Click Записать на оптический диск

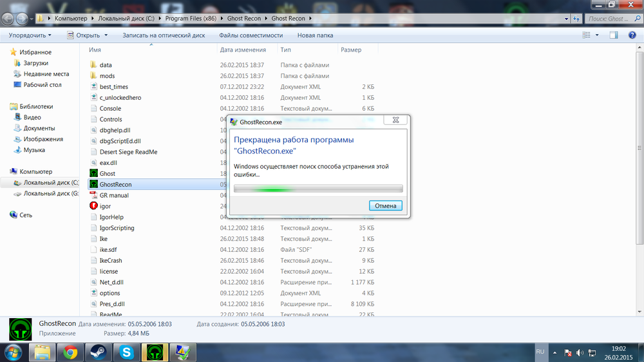point(164,35)
